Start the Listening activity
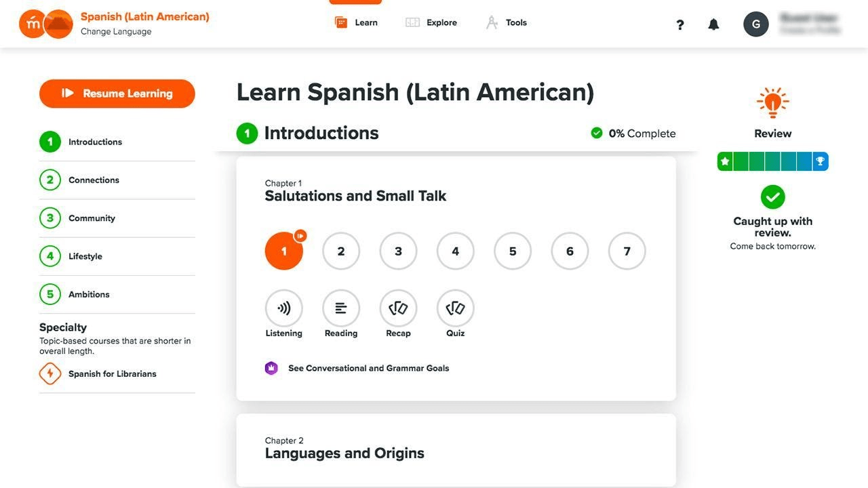The height and width of the screenshot is (488, 868). pyautogui.click(x=283, y=308)
